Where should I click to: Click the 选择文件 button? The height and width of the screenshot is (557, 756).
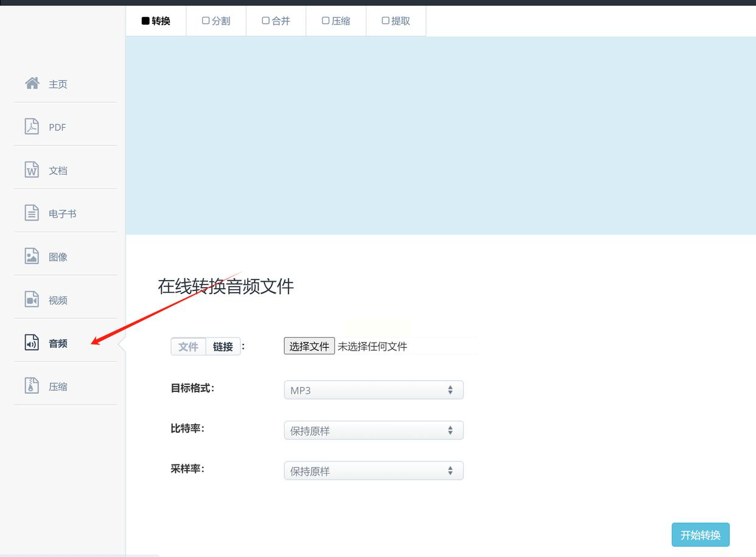tap(309, 346)
